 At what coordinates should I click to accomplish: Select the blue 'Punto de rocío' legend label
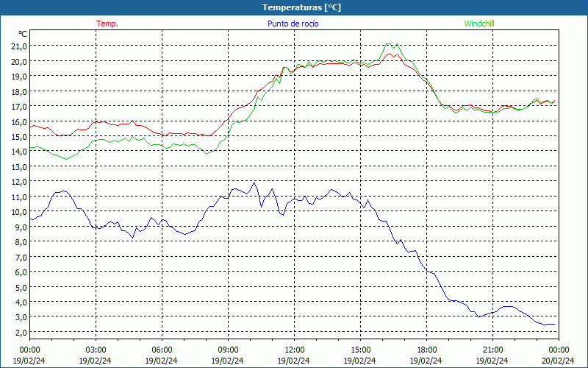pyautogui.click(x=293, y=24)
